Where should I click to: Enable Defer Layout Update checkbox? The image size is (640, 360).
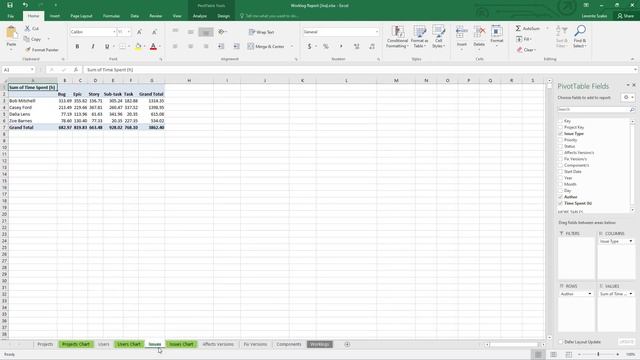pyautogui.click(x=560, y=342)
